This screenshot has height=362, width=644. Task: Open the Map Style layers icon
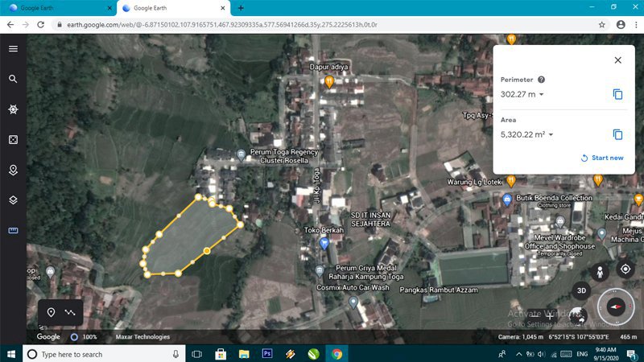coord(13,200)
